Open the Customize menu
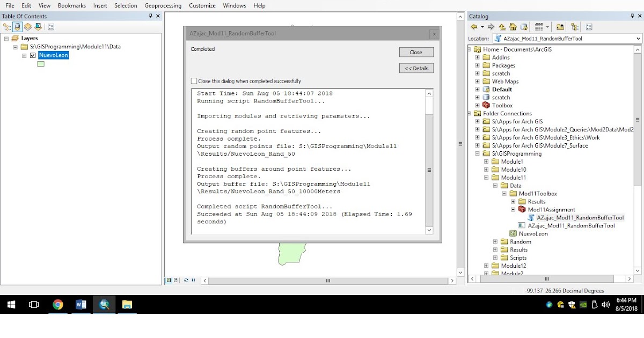The width and height of the screenshot is (644, 338). click(x=202, y=6)
